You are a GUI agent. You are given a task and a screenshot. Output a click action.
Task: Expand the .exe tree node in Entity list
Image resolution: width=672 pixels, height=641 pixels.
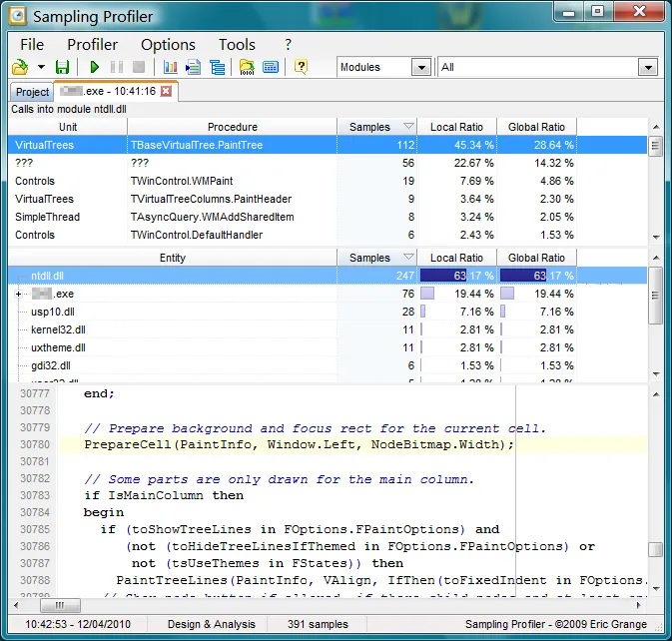click(19, 295)
